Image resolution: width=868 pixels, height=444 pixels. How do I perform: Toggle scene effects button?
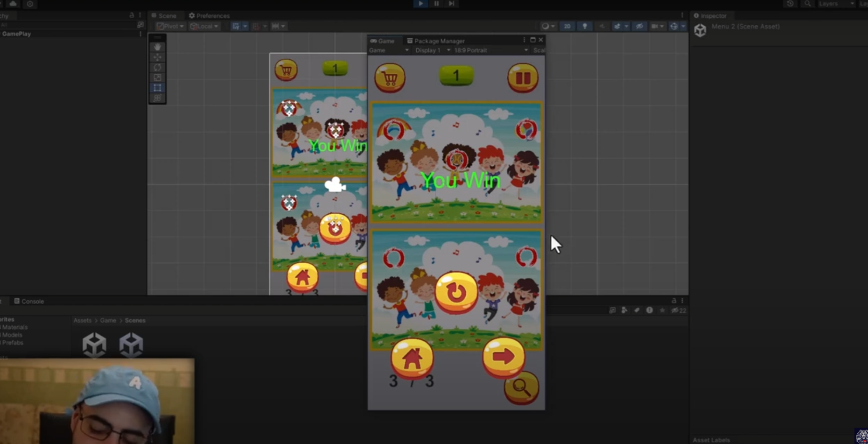617,26
